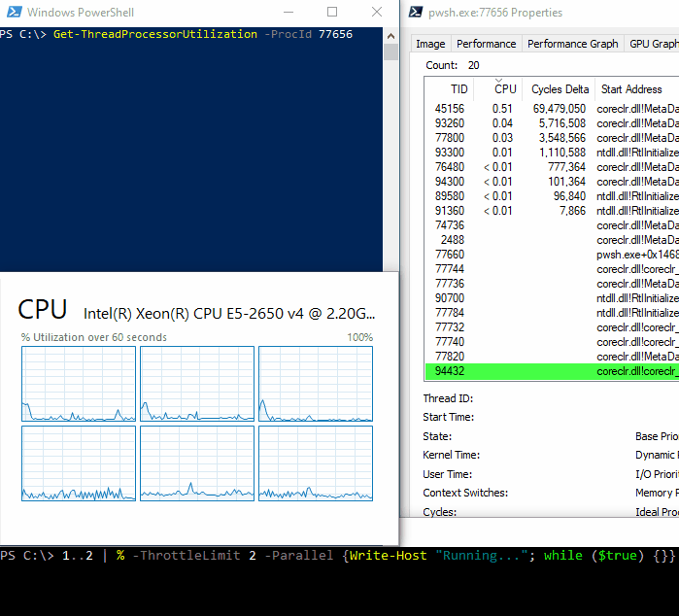Click the top-right CPU core graph
The image size is (679, 616).
(316, 384)
